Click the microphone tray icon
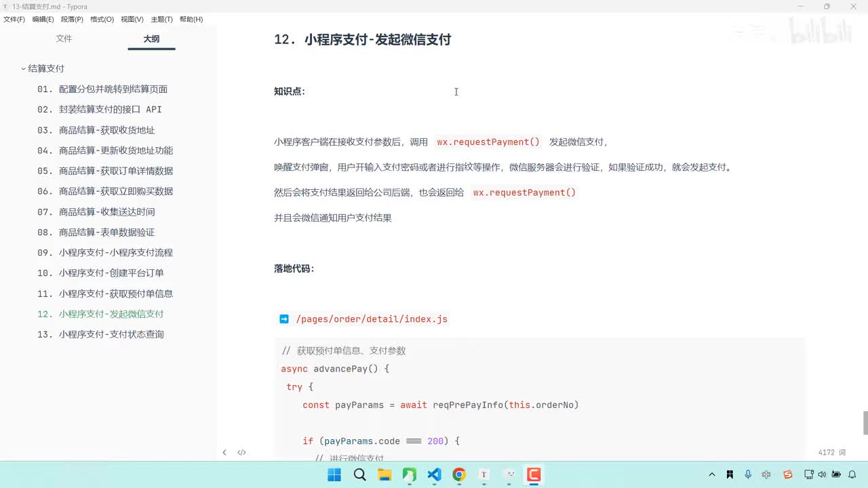This screenshot has width=868, height=488. click(748, 474)
